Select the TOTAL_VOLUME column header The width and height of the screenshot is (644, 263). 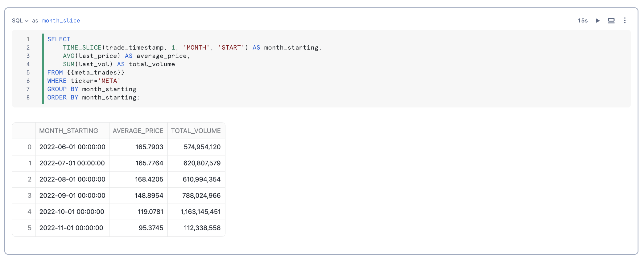[196, 131]
